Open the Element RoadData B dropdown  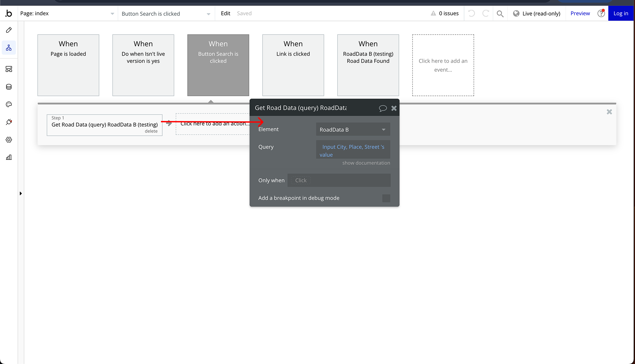(353, 130)
